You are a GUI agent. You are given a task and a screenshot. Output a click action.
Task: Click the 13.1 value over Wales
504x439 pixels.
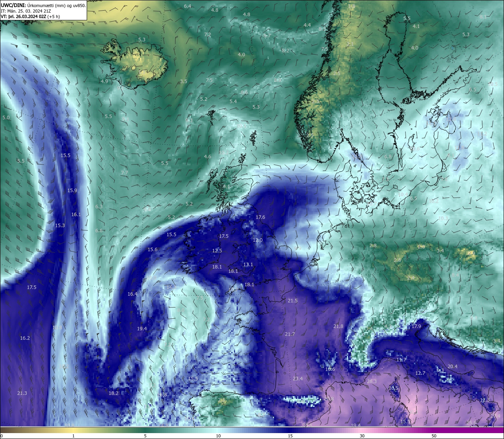tap(248, 265)
